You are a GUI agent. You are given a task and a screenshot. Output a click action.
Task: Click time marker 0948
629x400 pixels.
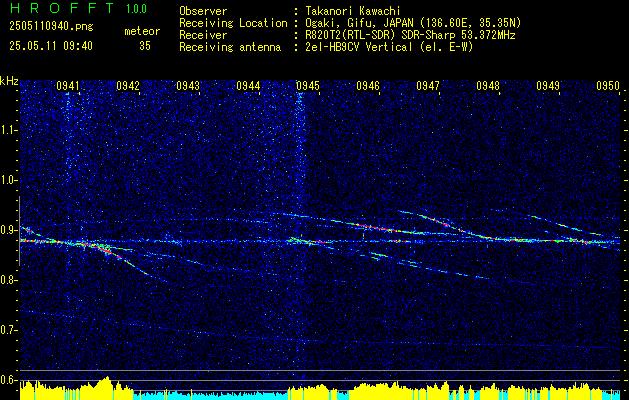[488, 86]
